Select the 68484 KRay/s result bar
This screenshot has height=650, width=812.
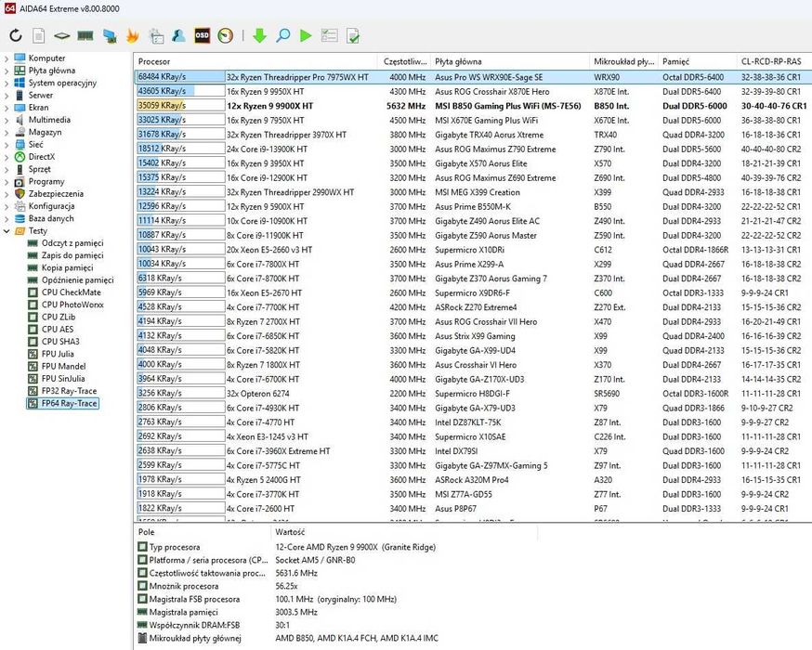point(181,76)
